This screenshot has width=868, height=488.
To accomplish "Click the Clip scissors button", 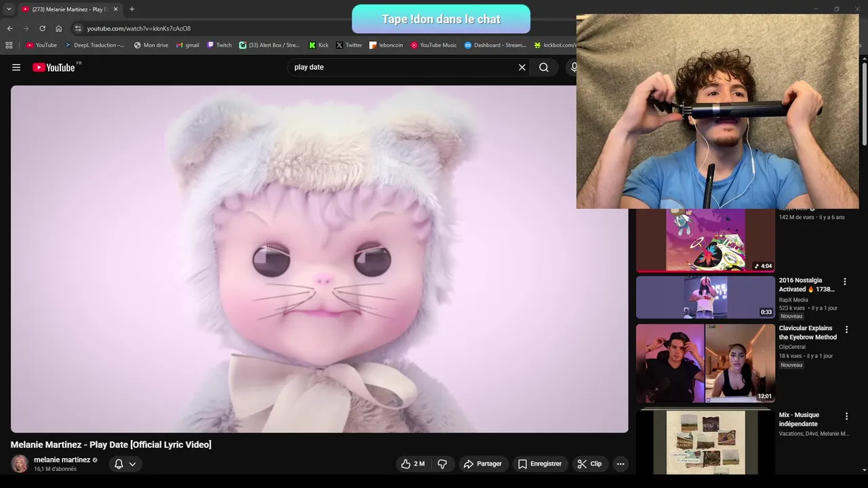I will tap(590, 464).
